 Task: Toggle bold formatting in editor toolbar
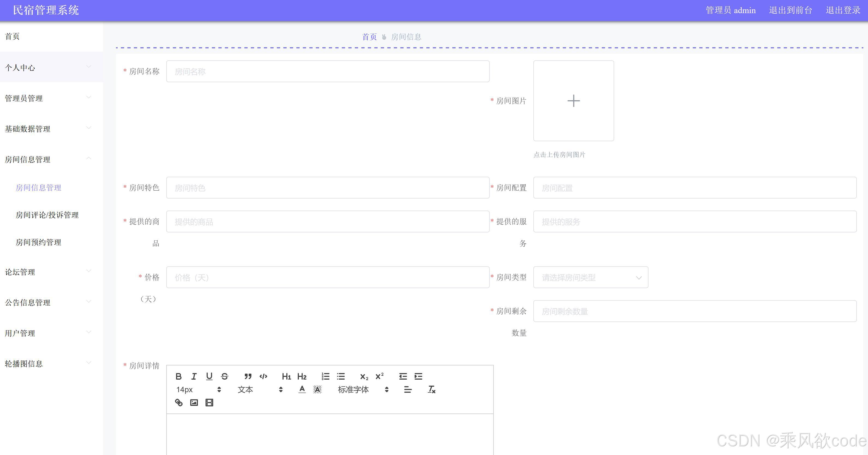point(179,376)
